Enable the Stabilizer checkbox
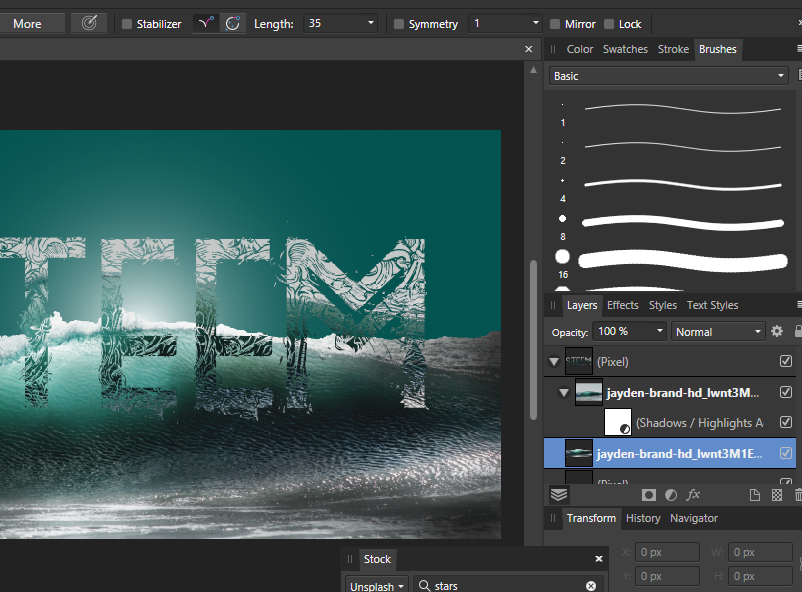Viewport: 802px width, 592px height. tap(127, 24)
